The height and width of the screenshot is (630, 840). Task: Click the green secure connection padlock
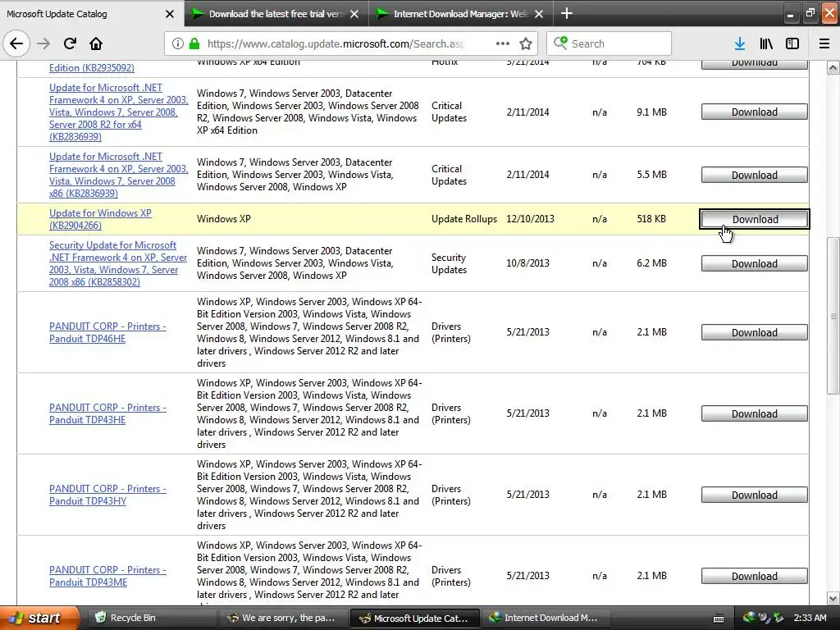click(x=194, y=43)
